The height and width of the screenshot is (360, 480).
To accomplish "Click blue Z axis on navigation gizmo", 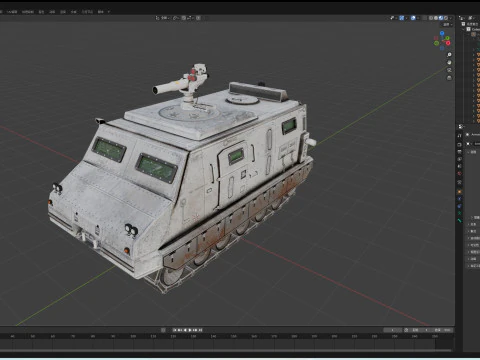I will coord(442,33).
